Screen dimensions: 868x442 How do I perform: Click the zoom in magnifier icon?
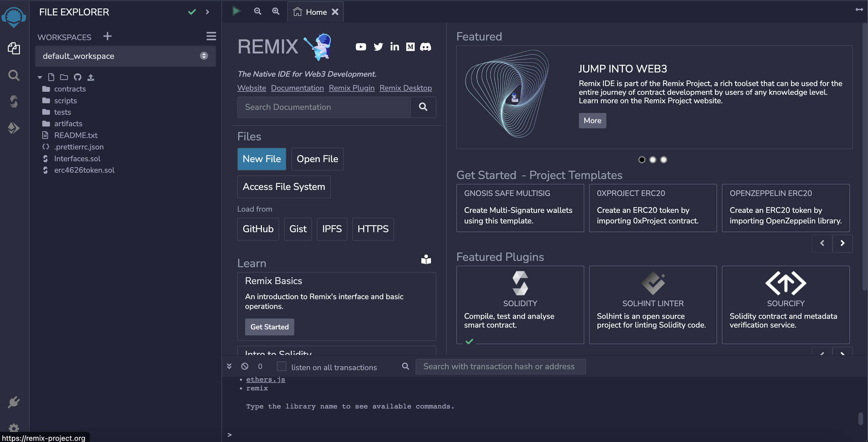[x=276, y=11]
